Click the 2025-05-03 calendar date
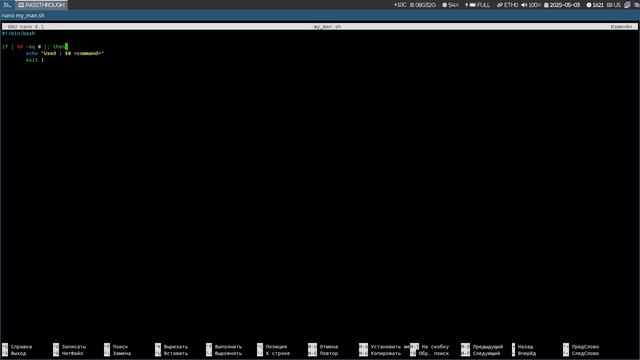Screen dimensions: 640x360 (x=562, y=5)
